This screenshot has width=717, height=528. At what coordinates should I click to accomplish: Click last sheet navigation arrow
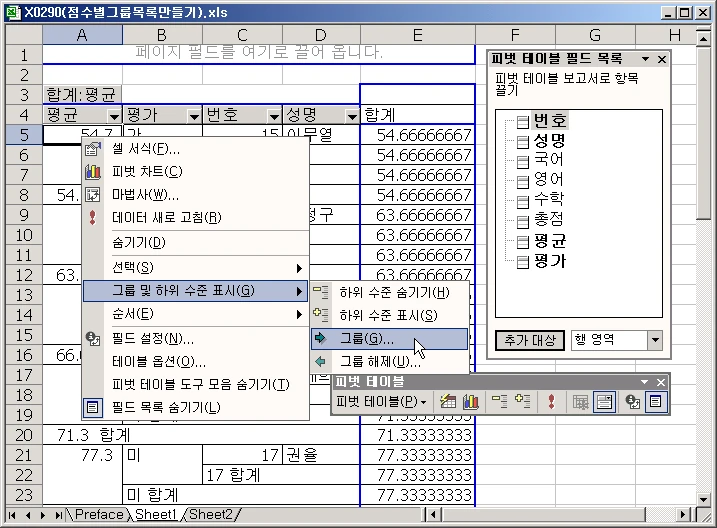tap(58, 515)
